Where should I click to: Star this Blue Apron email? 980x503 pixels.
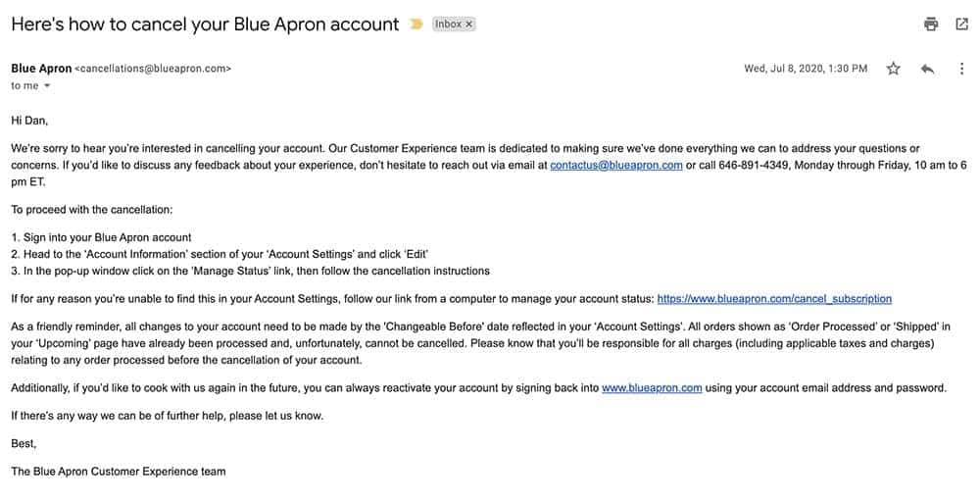(893, 69)
